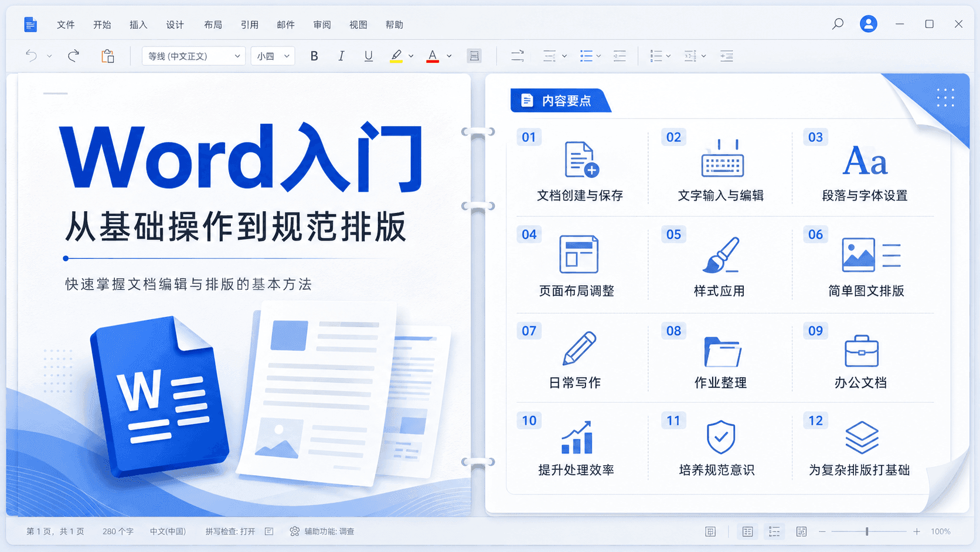Click 辅助功能: 调查 in status bar

[329, 531]
